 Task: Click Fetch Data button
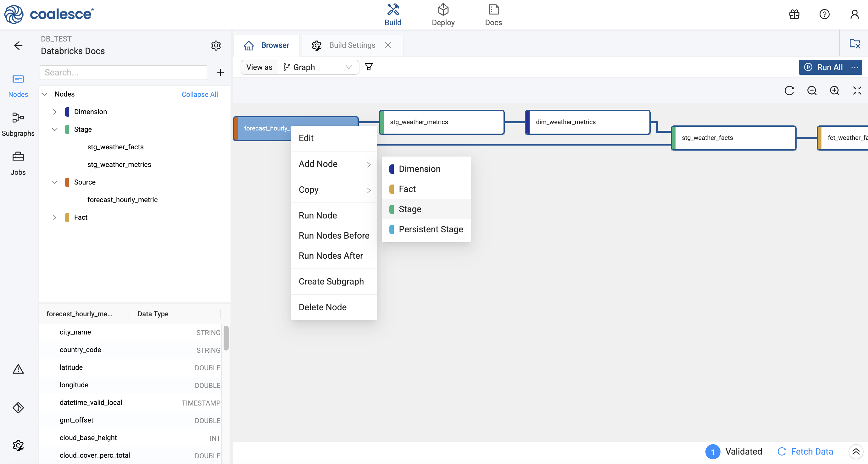tap(805, 451)
